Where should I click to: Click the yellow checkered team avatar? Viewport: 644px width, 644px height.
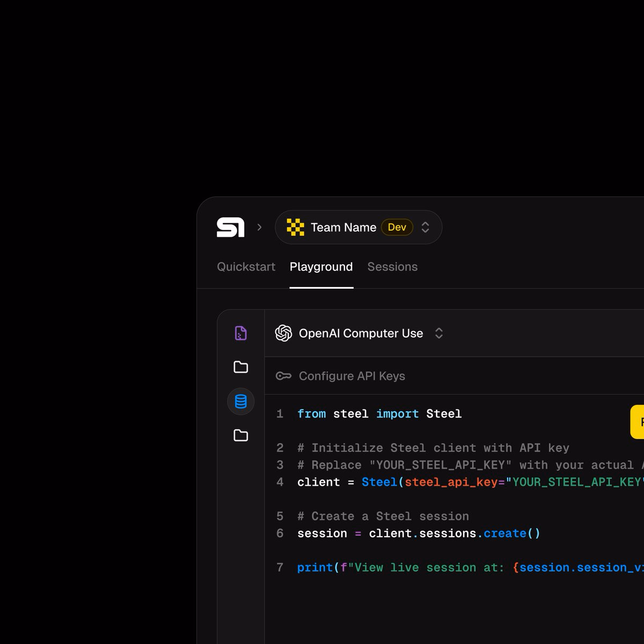(x=295, y=228)
